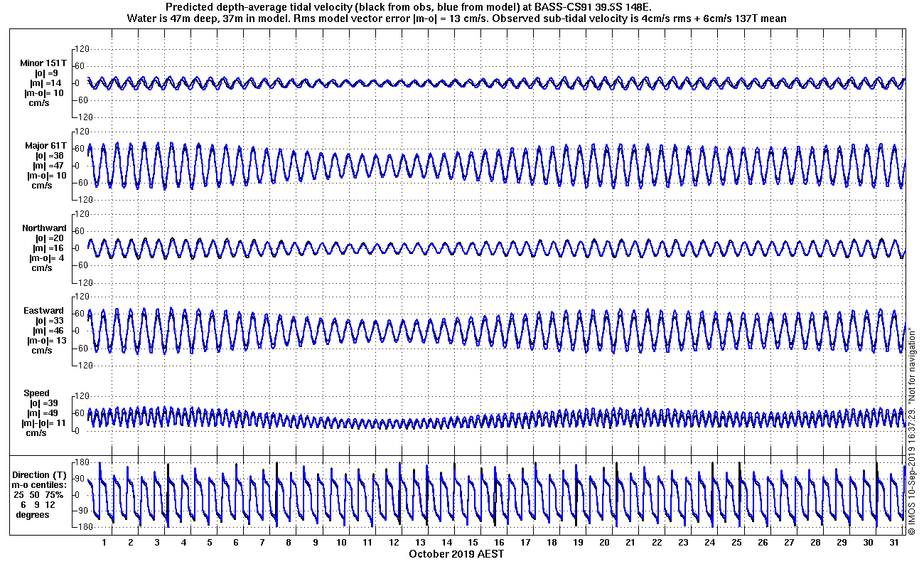
Task: Click the '|m-o|= 13' error value under Eastward
Action: click(x=45, y=341)
